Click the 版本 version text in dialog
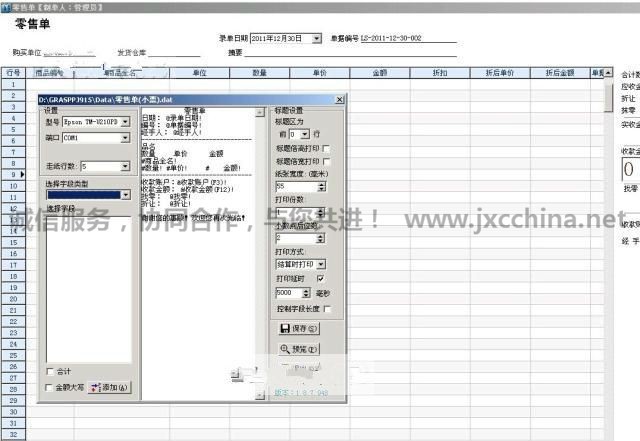The image size is (640, 441). click(x=301, y=392)
